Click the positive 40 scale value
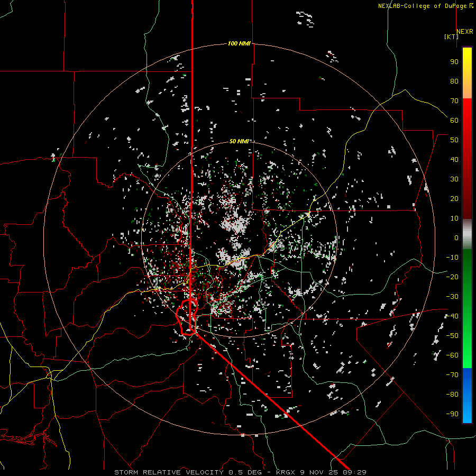476x476 pixels. tap(454, 160)
